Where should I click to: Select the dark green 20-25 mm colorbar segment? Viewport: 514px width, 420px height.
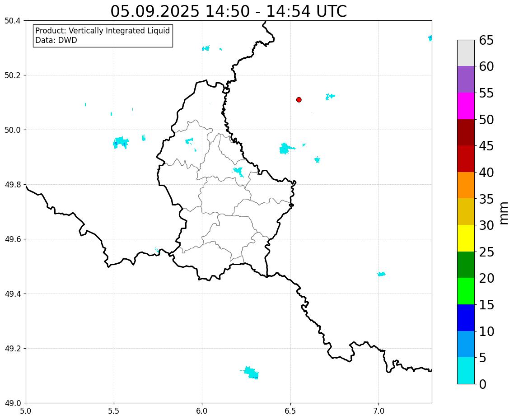tap(466, 265)
